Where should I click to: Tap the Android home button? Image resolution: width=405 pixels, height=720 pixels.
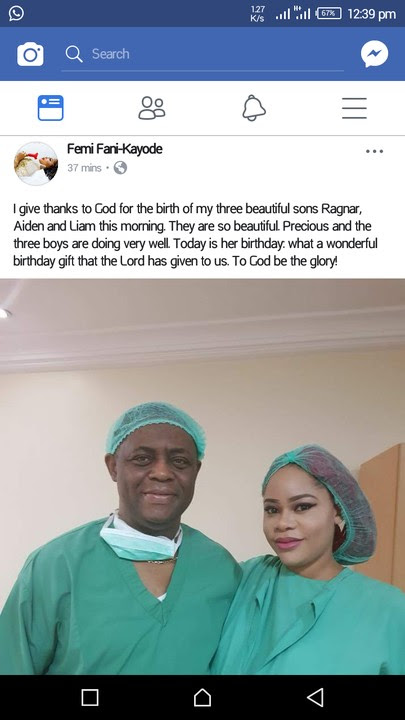tap(202, 697)
